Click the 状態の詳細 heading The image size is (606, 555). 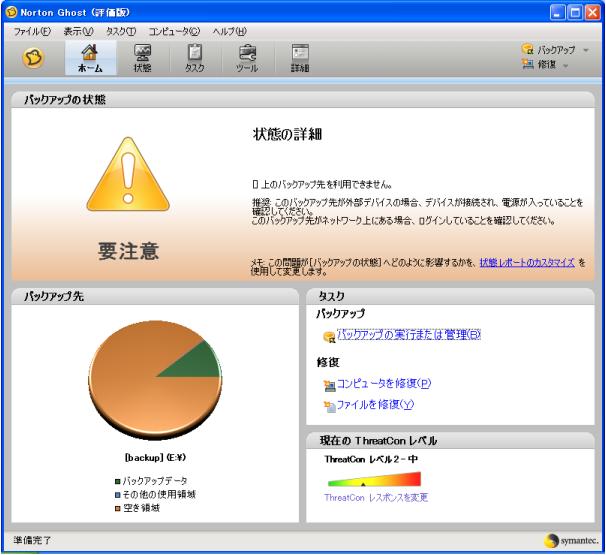pyautogui.click(x=287, y=134)
